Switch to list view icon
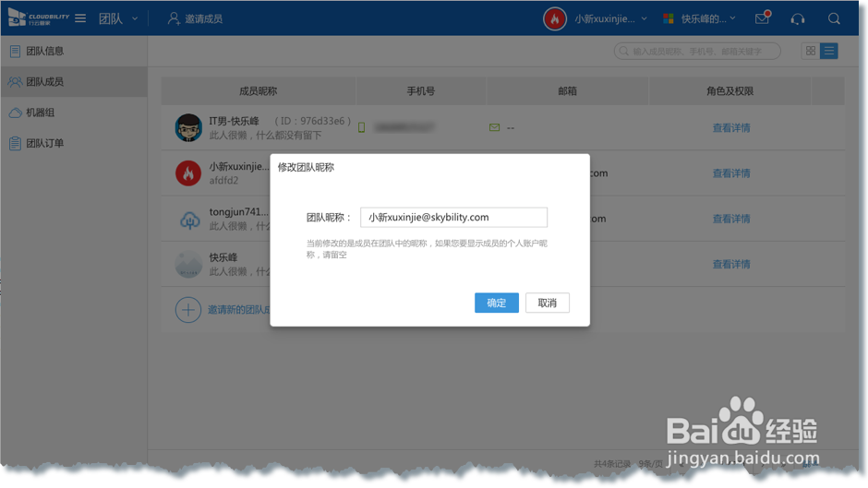 point(828,51)
